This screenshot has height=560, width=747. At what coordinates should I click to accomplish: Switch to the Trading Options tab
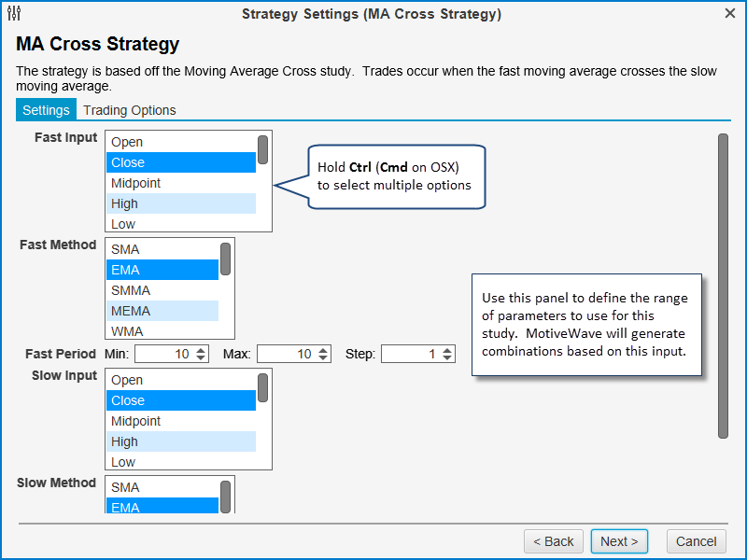130,110
